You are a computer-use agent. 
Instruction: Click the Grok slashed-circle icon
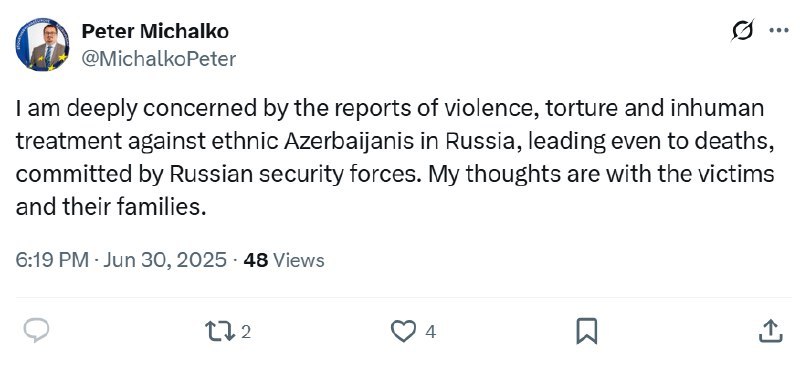point(742,31)
